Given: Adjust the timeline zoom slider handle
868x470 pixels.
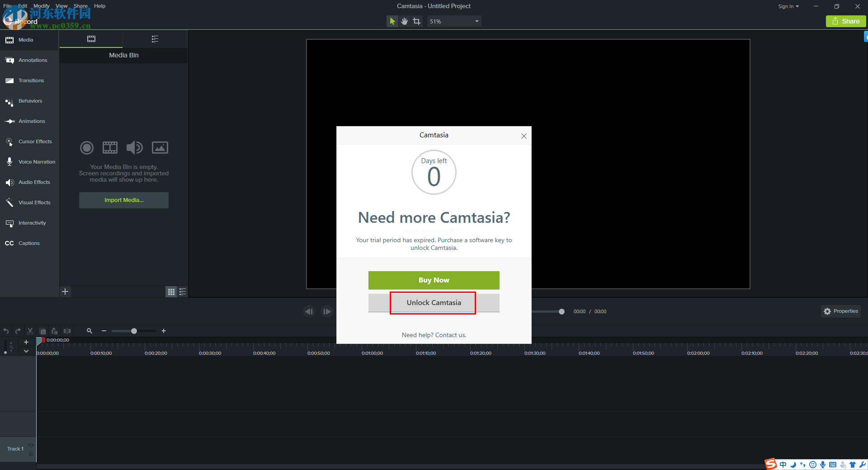Looking at the screenshot, I should tap(134, 331).
